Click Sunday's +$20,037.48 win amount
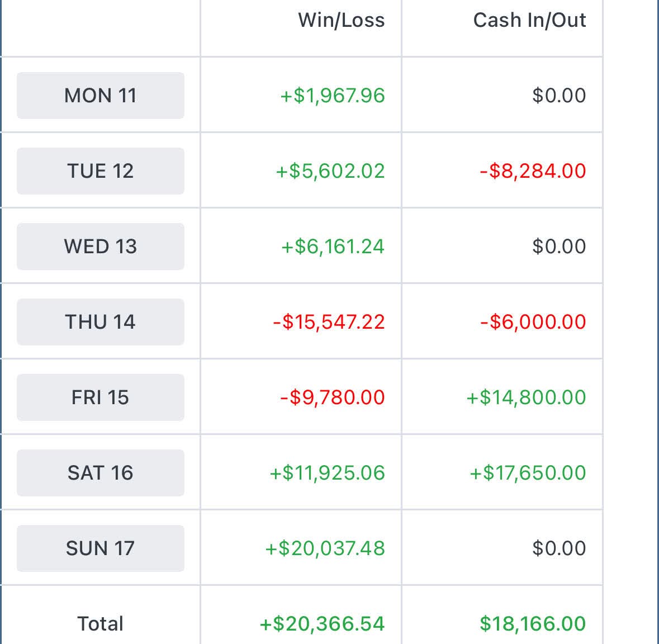Image resolution: width=659 pixels, height=644 pixels. [x=325, y=548]
